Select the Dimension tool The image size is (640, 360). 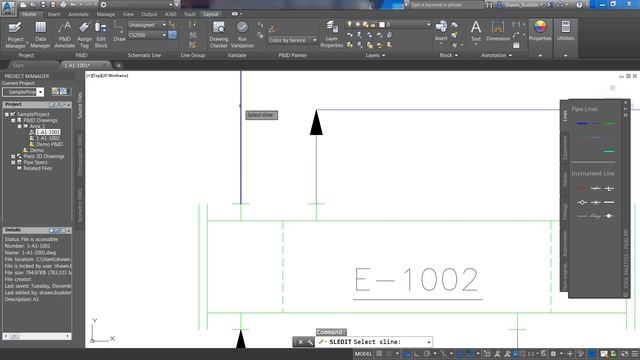click(x=498, y=31)
